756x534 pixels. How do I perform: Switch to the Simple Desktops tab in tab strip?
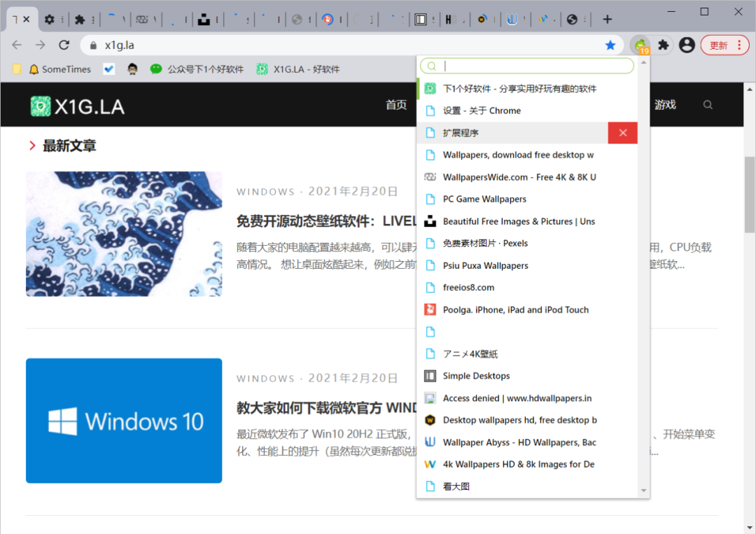pyautogui.click(x=421, y=20)
